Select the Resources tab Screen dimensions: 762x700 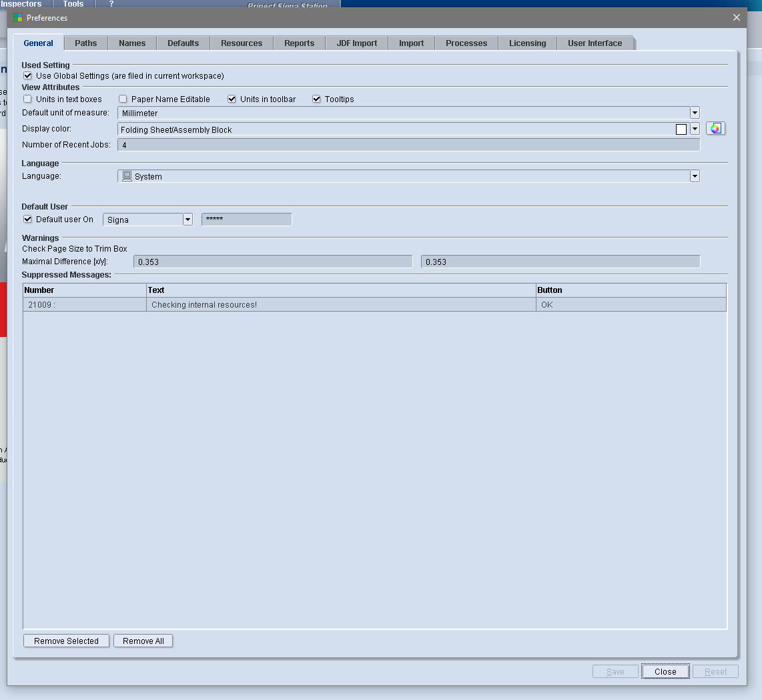click(242, 43)
